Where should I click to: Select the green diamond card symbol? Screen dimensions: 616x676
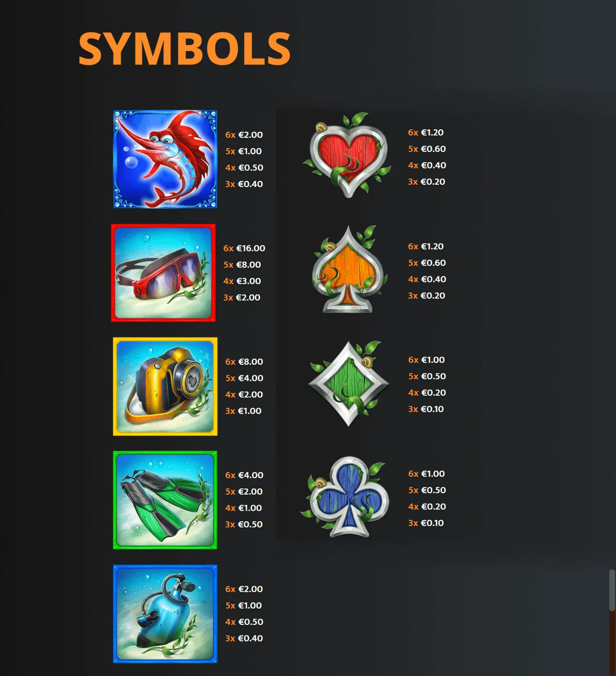(x=349, y=383)
